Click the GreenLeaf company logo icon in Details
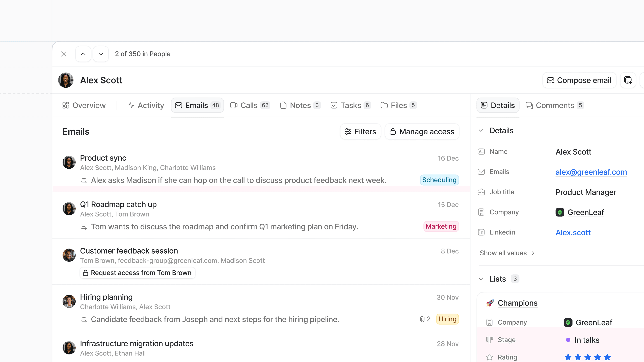Viewport: 644px width, 362px height. pos(560,212)
